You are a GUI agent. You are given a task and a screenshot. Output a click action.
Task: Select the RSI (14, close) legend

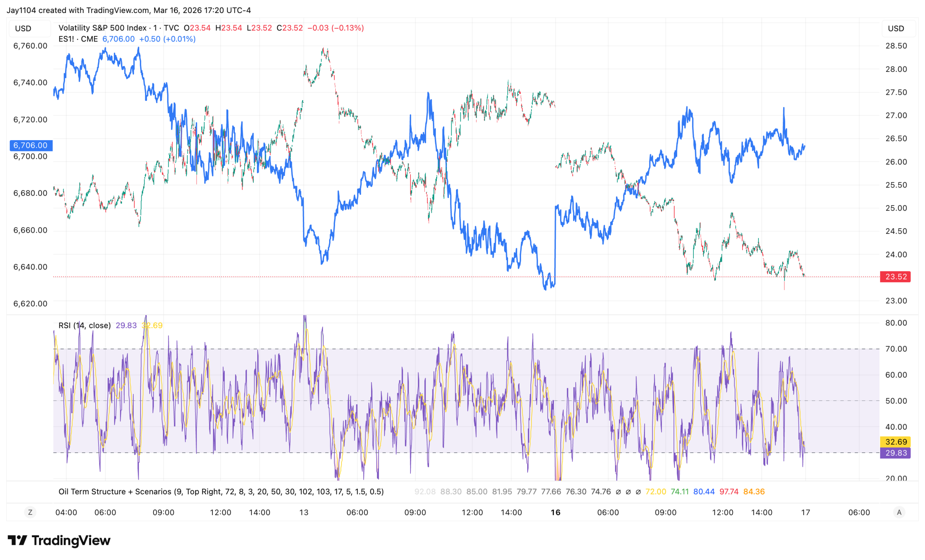pos(85,326)
